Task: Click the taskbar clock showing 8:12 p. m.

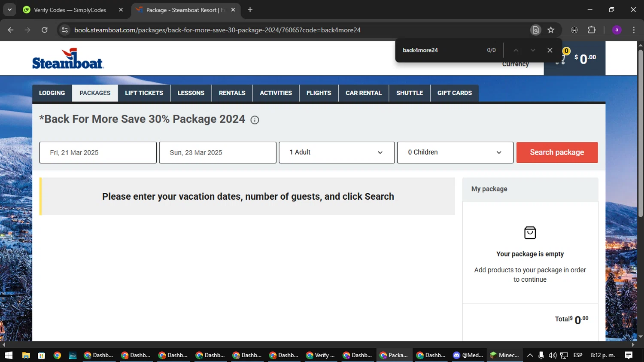Action: pos(603,355)
